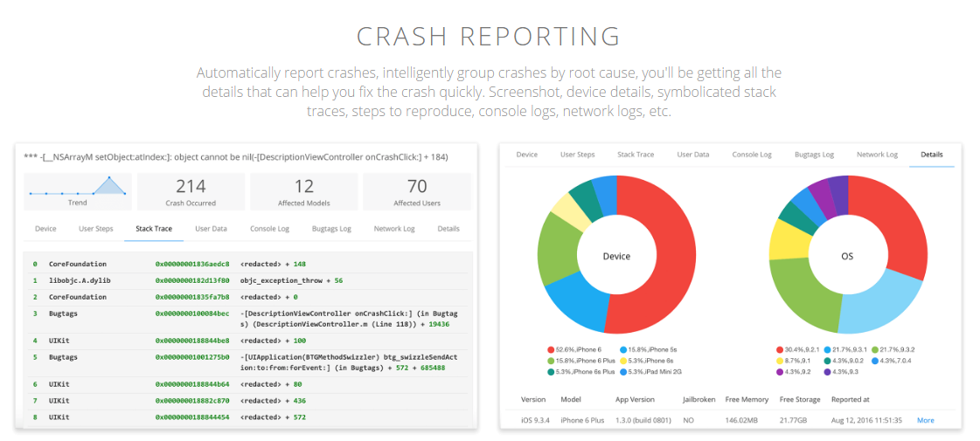Open Bugtags Log tab in the stack trace panel
The image size is (980, 441).
[331, 229]
